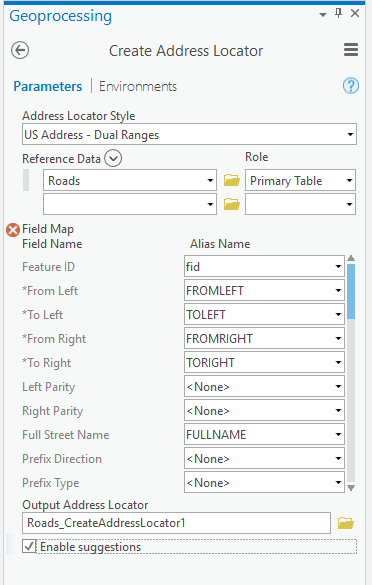Open the empty second Role dropdown
This screenshot has width=372, height=585.
coord(300,204)
